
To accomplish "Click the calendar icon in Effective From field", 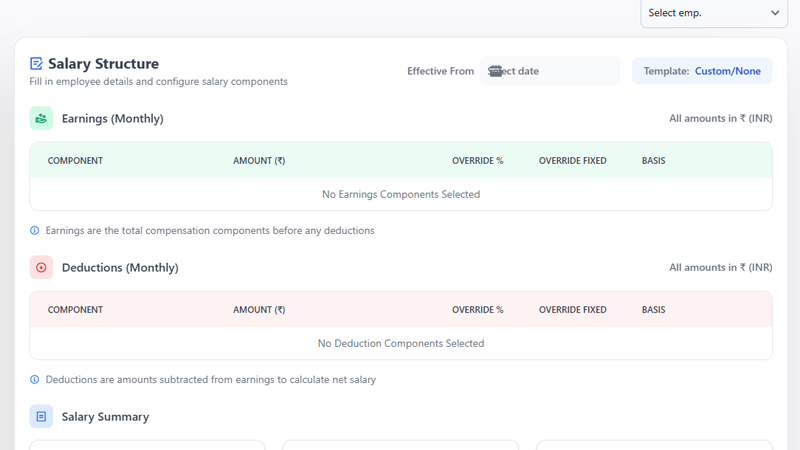I will [x=494, y=71].
